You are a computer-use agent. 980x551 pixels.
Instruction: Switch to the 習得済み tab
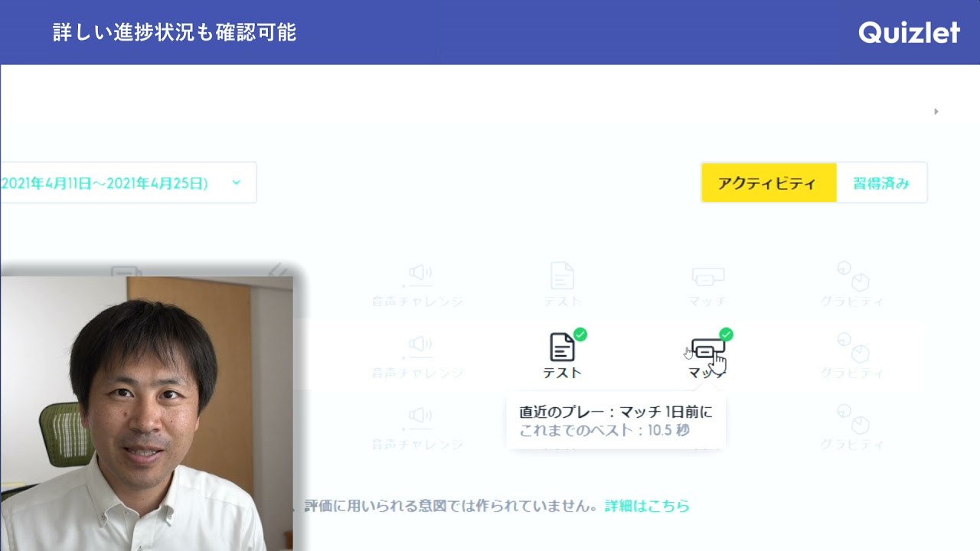coord(881,183)
